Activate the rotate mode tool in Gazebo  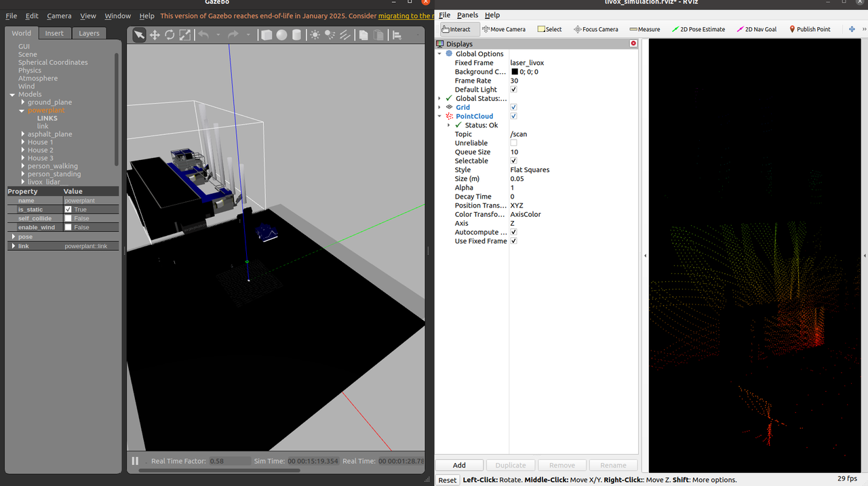pos(170,35)
